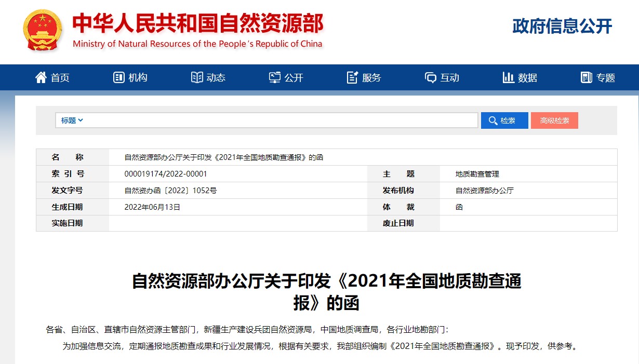Open 高级检索 advanced search

pyautogui.click(x=554, y=120)
